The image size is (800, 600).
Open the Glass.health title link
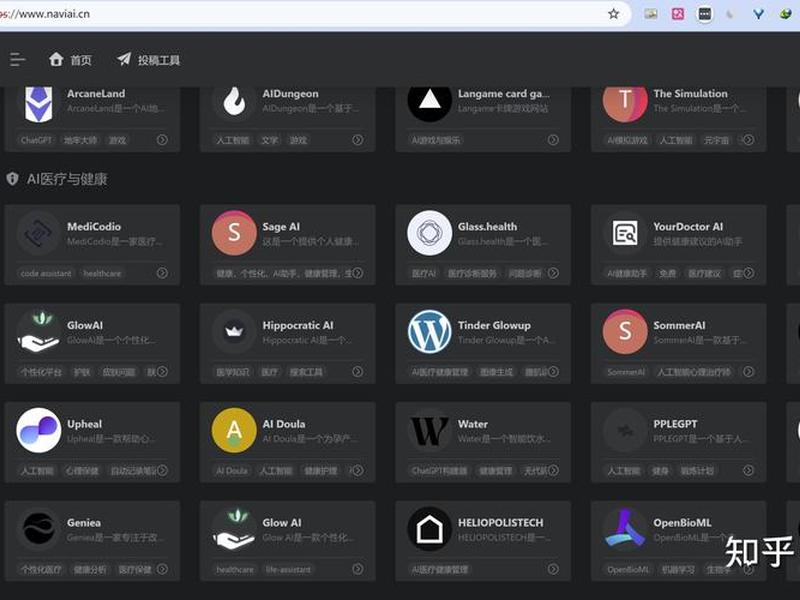coord(487,227)
